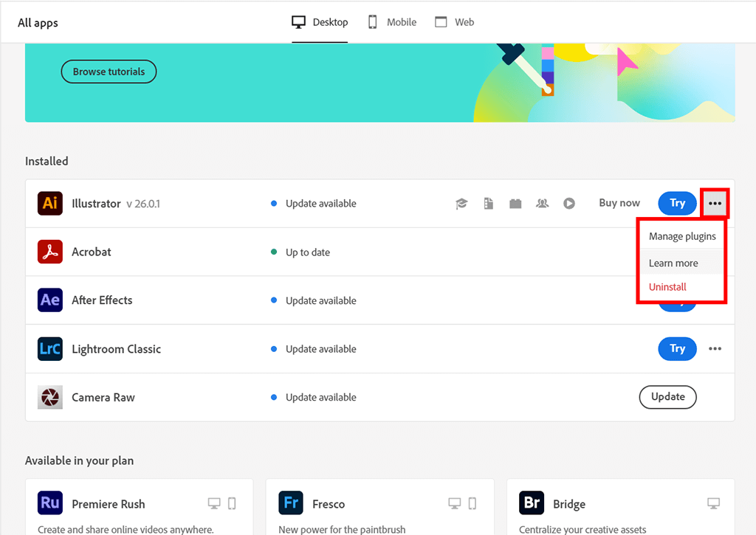
Task: Click the Fresco card title
Action: (329, 504)
